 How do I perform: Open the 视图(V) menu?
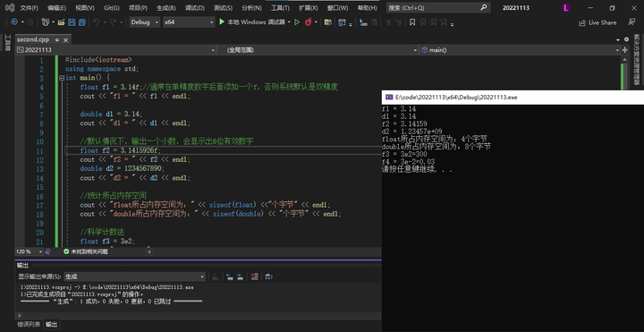(85, 8)
